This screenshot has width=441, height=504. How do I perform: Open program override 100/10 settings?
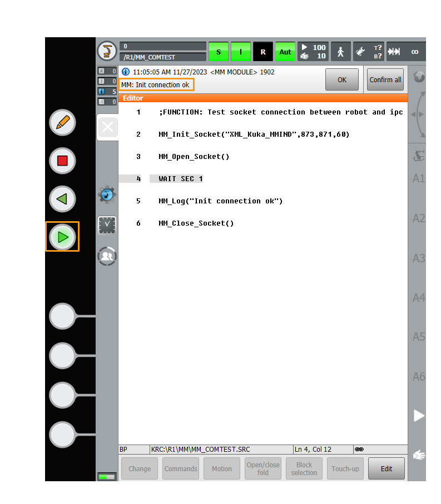313,52
